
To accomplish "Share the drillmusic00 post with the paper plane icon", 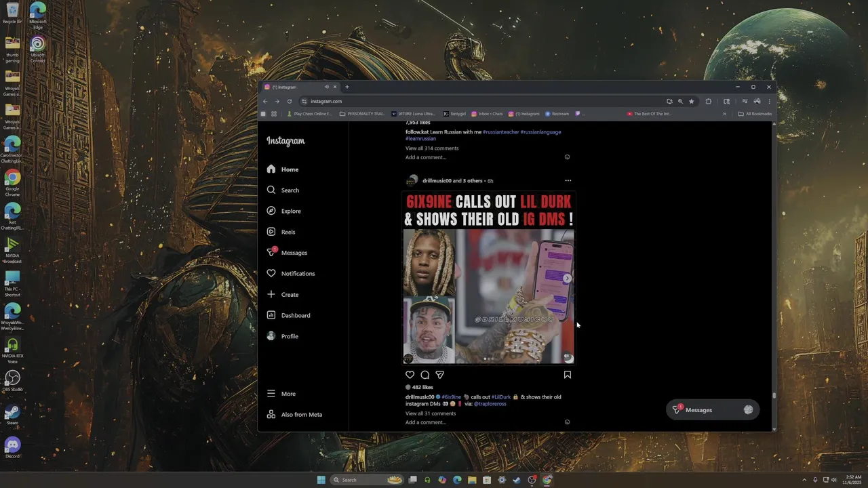I will click(439, 375).
